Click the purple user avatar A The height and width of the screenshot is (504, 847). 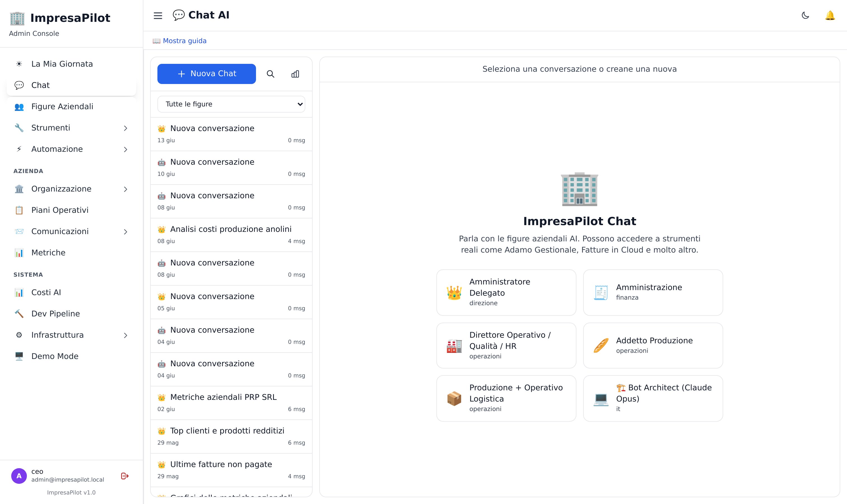(x=19, y=476)
